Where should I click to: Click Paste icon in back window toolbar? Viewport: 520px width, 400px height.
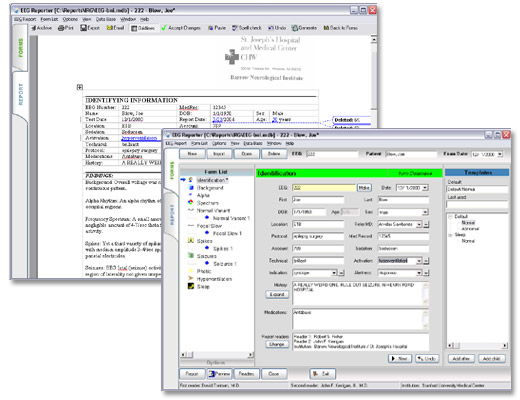click(211, 28)
